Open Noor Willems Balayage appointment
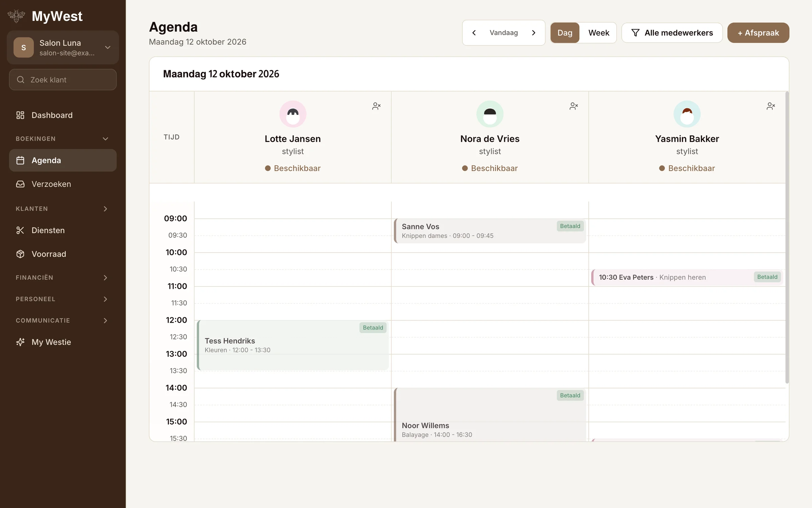Image resolution: width=812 pixels, height=508 pixels. coord(490,415)
